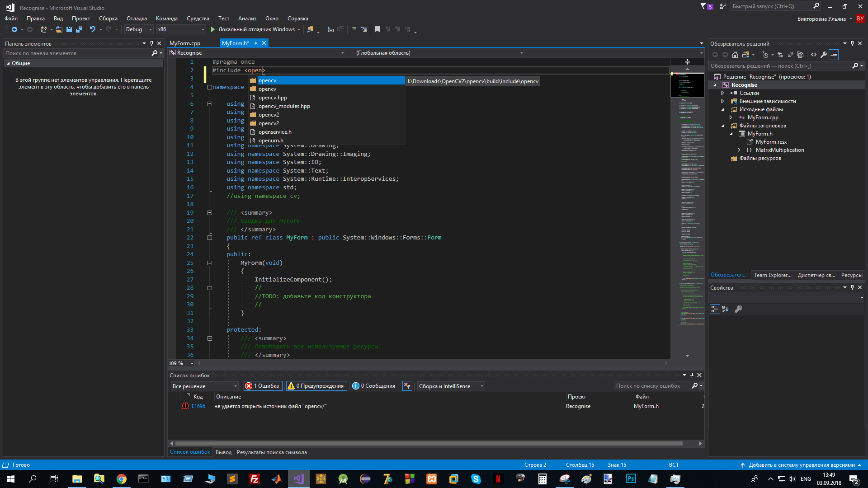This screenshot has height=488, width=868.
Task: Open the 'Все решение' scope dropdown
Action: (x=204, y=386)
